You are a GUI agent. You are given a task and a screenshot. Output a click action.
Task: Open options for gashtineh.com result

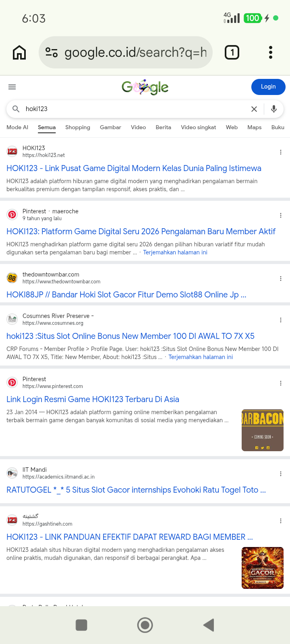pos(281,521)
